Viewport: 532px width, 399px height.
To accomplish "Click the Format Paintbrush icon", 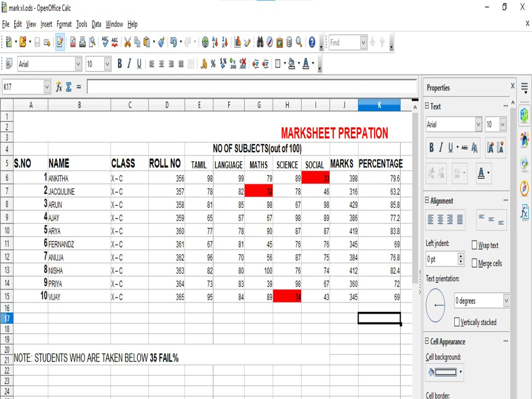I will point(162,43).
